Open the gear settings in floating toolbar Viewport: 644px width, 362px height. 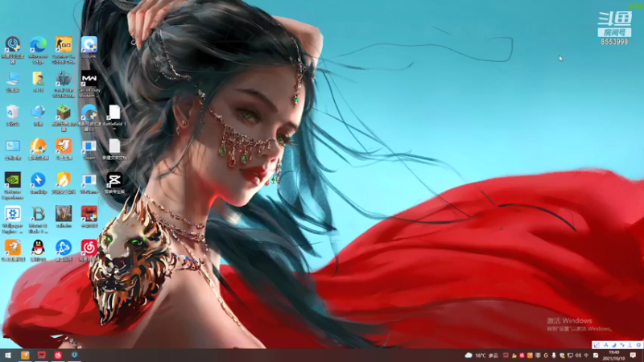pyautogui.click(x=638, y=345)
